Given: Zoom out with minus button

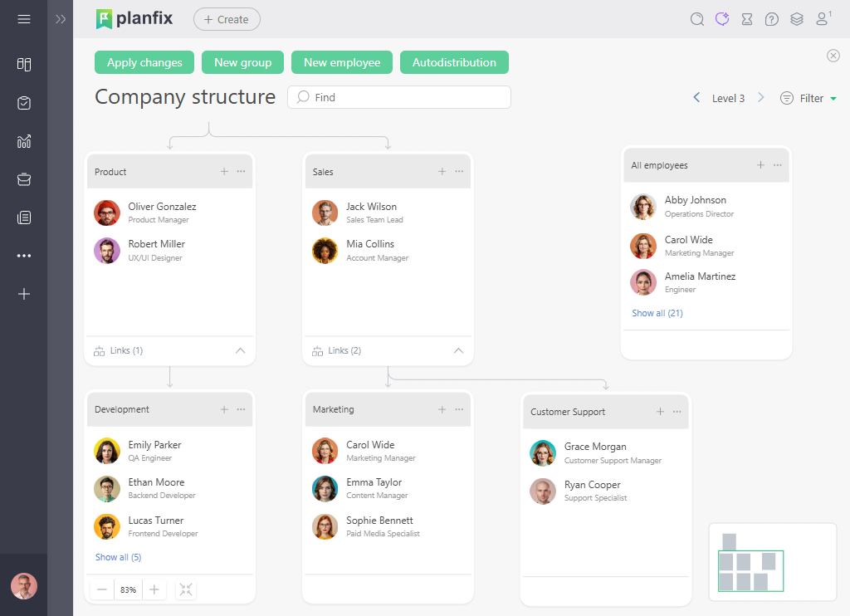Looking at the screenshot, I should [102, 589].
